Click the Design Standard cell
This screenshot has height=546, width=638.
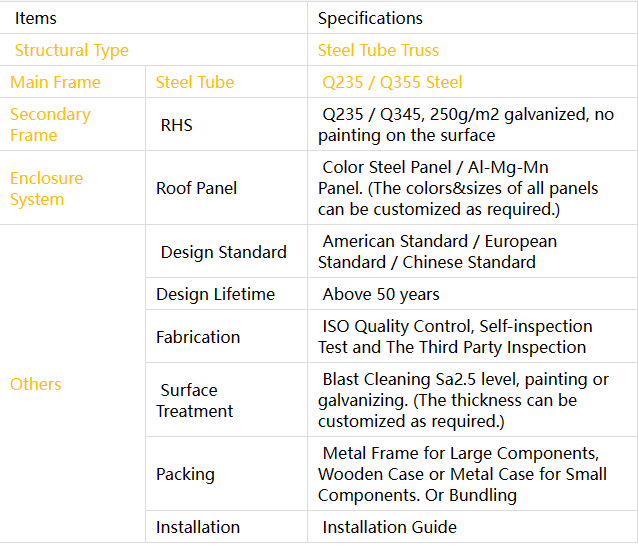(x=223, y=252)
